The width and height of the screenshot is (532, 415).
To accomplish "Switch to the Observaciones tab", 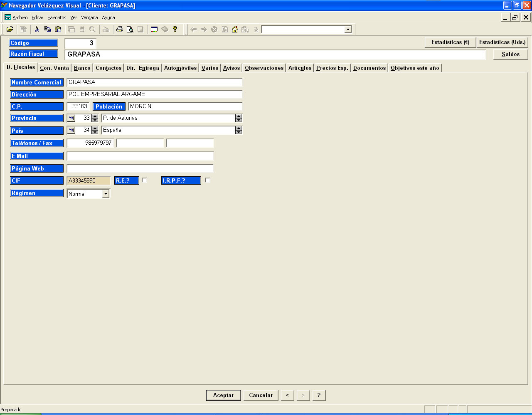I will (264, 68).
